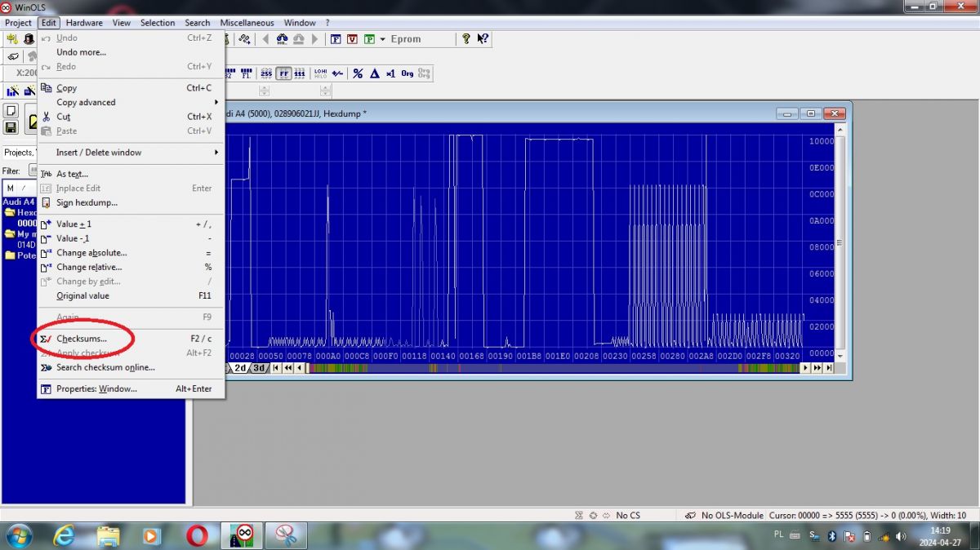Click the top hat icon in toolbar
The height and width of the screenshot is (550, 980).
[29, 39]
